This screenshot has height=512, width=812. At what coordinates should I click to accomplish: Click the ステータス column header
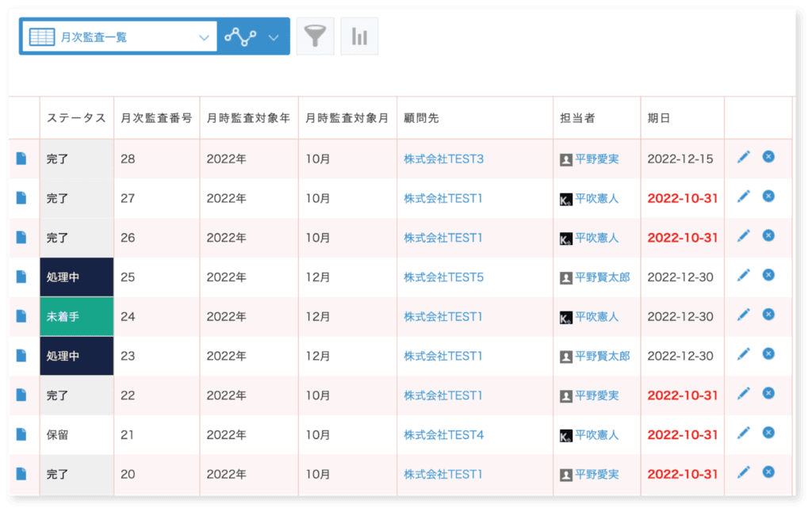point(76,118)
